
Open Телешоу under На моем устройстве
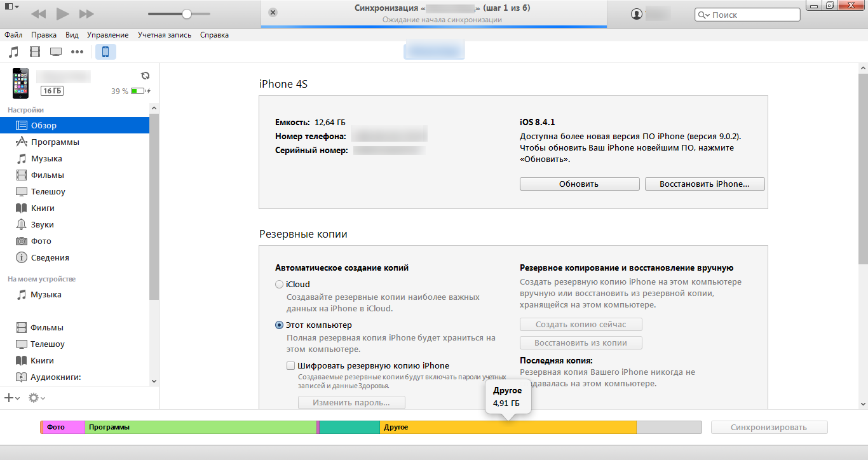pyautogui.click(x=75, y=344)
